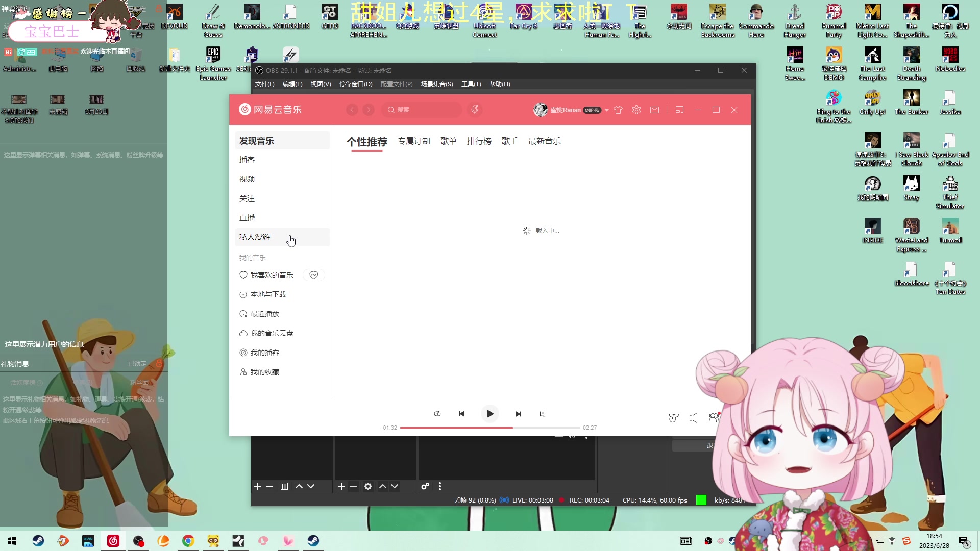Switch to the 最新音乐 tab
Viewport: 980px width, 551px height.
coord(545,141)
